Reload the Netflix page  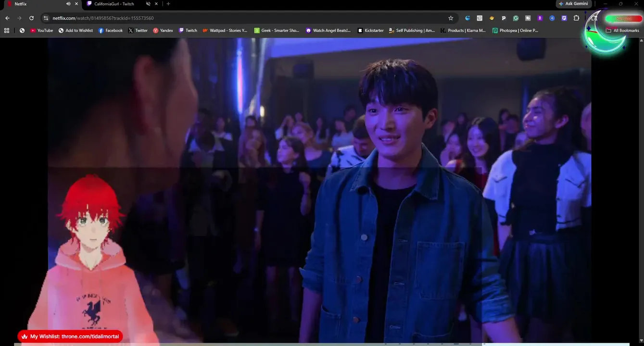[31, 18]
